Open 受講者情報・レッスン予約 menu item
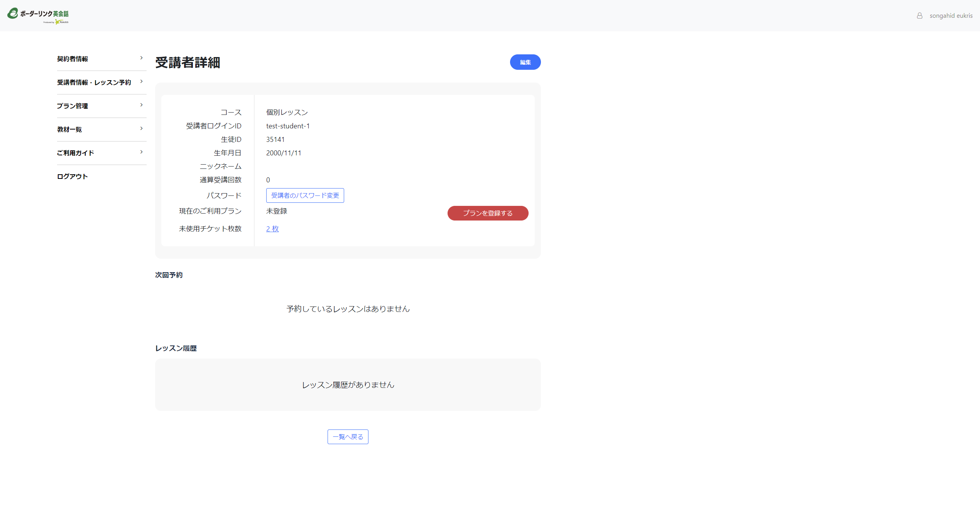The image size is (980, 522). [94, 83]
